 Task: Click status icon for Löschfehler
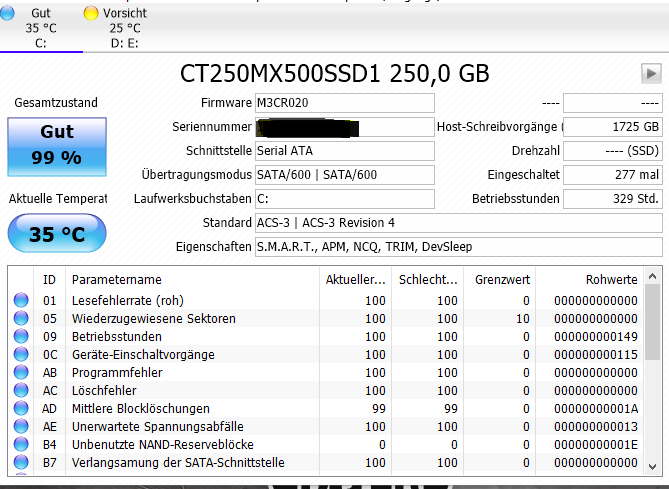point(21,390)
